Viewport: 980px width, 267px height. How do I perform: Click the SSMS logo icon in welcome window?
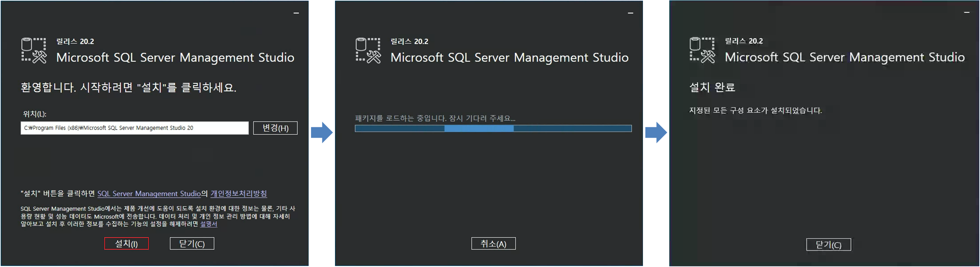pyautogui.click(x=34, y=50)
